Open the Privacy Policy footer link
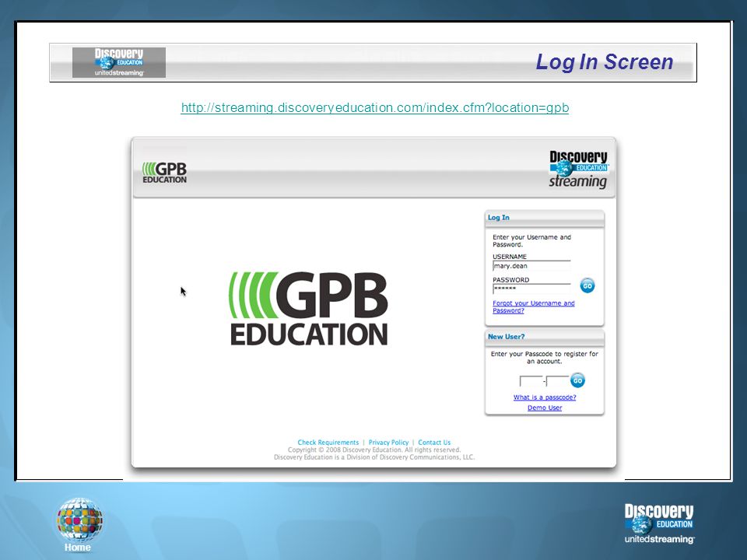This screenshot has height=560, width=747. pyautogui.click(x=389, y=443)
